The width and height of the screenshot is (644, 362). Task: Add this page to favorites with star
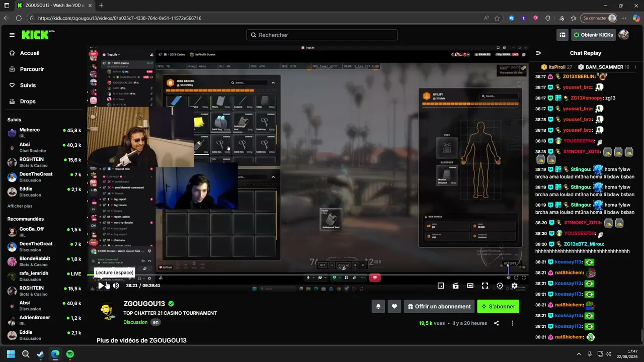[497, 18]
